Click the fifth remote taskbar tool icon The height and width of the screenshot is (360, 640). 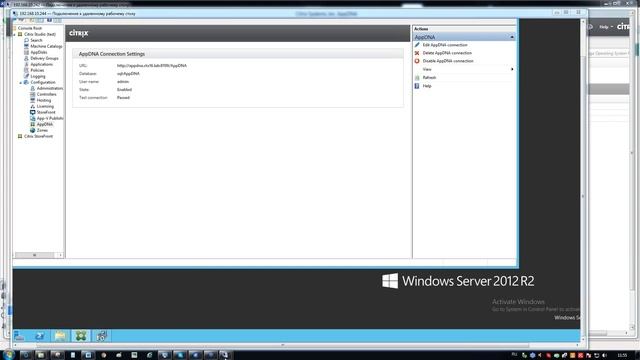point(102,336)
